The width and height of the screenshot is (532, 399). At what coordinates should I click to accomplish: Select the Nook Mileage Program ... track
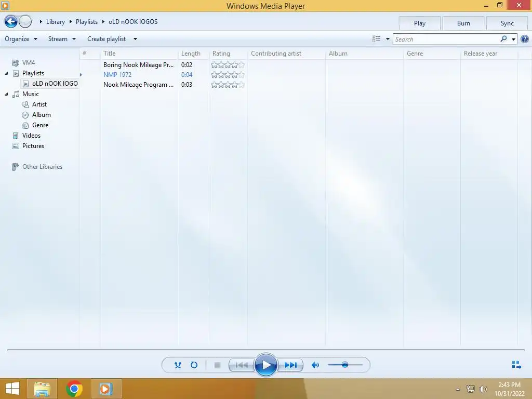click(138, 85)
